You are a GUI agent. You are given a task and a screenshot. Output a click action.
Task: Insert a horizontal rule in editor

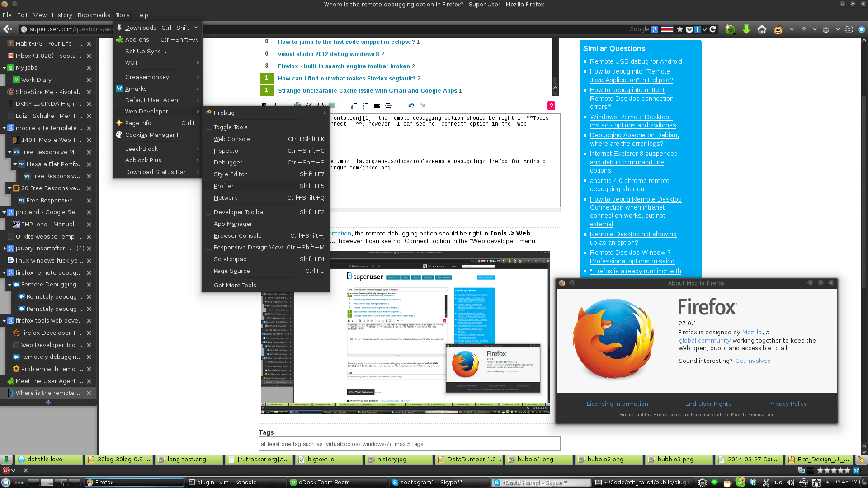click(388, 106)
